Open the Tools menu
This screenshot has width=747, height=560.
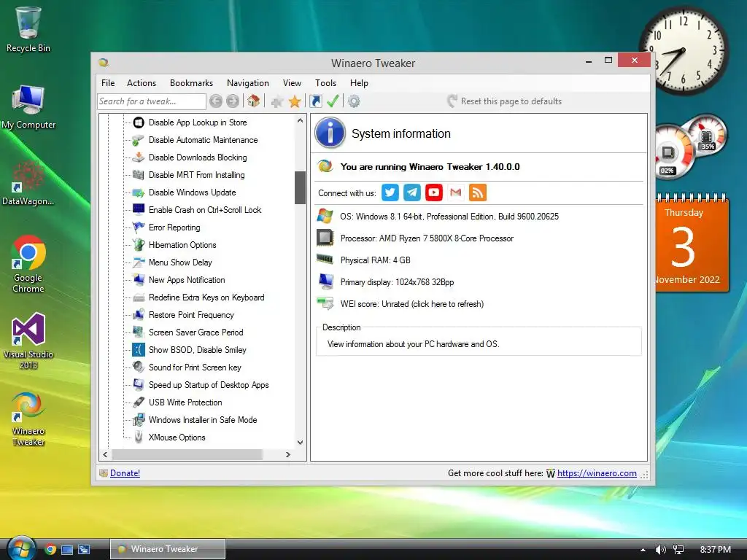point(326,83)
